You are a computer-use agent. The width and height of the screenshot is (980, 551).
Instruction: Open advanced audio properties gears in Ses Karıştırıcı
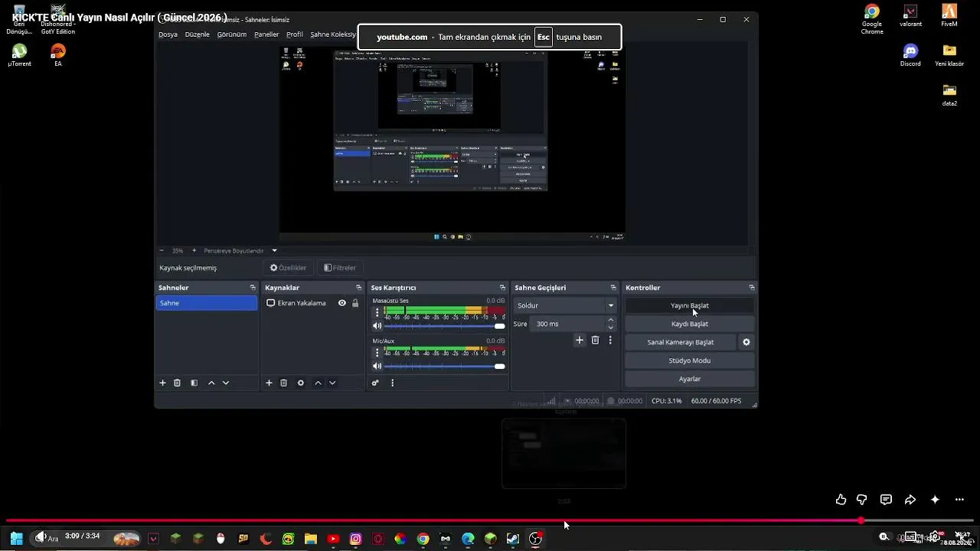coord(375,383)
